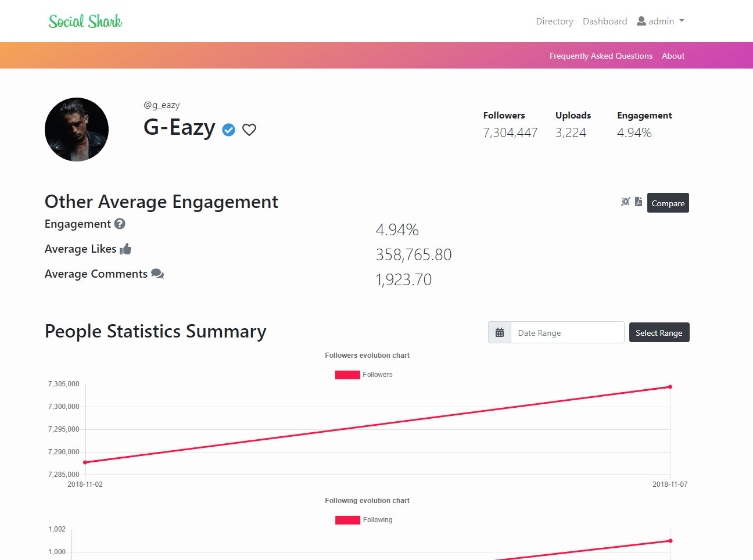Click the Uploads stat label
The height and width of the screenshot is (560, 753).
point(573,115)
